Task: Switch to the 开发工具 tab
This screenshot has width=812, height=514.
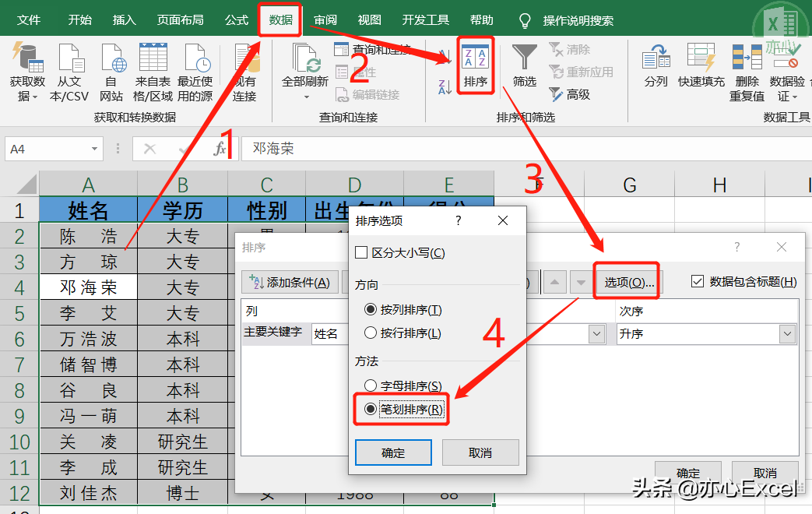Action: (x=426, y=20)
